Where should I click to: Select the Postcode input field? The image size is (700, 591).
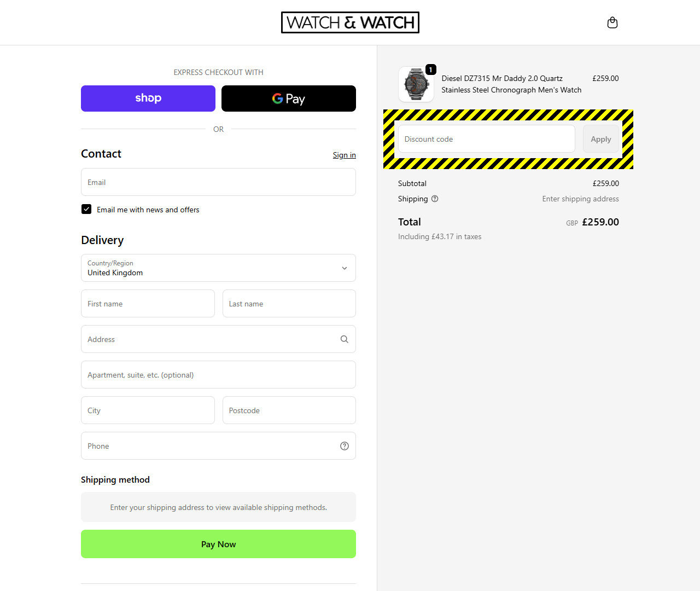click(x=289, y=410)
